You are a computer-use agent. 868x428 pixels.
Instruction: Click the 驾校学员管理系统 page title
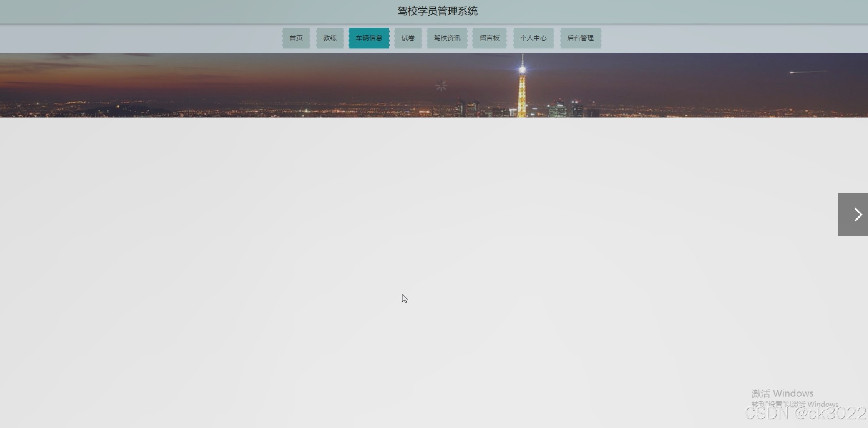point(437,11)
